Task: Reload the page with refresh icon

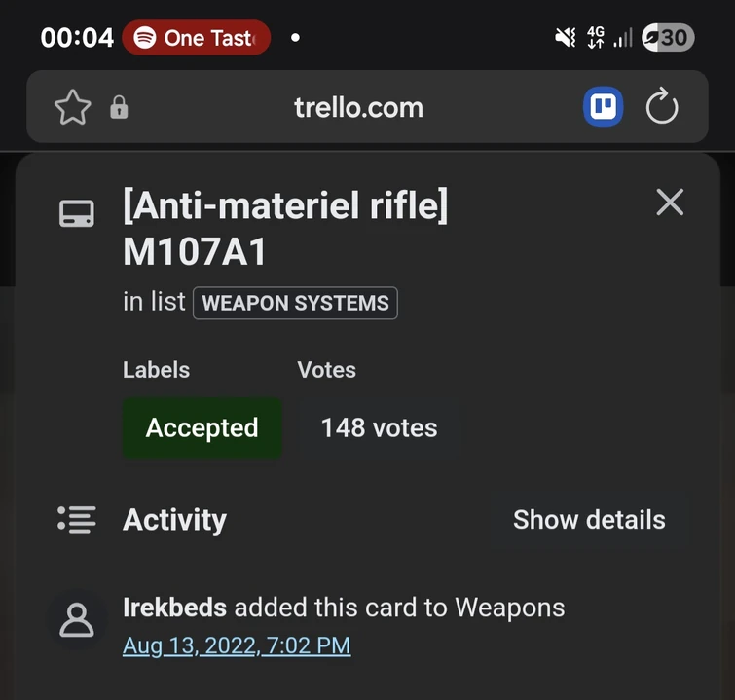Action: [x=662, y=107]
